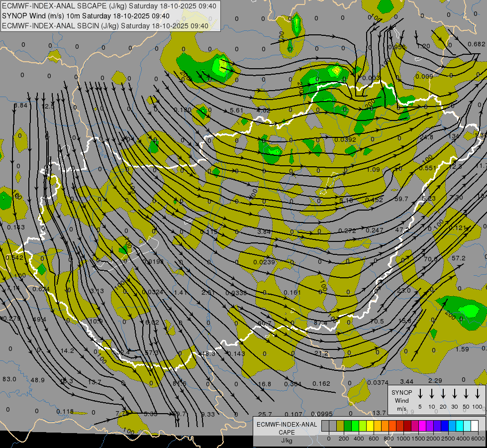Image resolution: width=487 pixels, height=448 pixels.
Task: Click the map value '5.61'
Action: [x=237, y=111]
